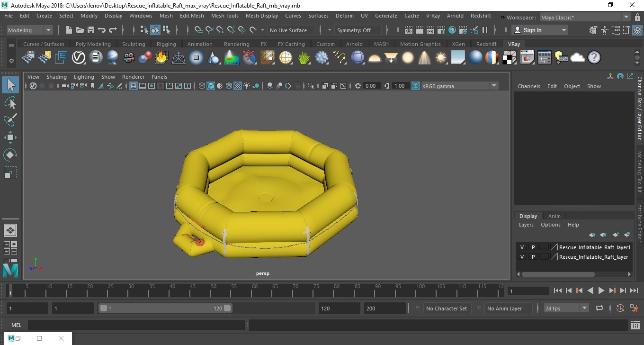Image resolution: width=644 pixels, height=345 pixels.
Task: Open the Symmetry Off dropdown
Action: point(358,30)
